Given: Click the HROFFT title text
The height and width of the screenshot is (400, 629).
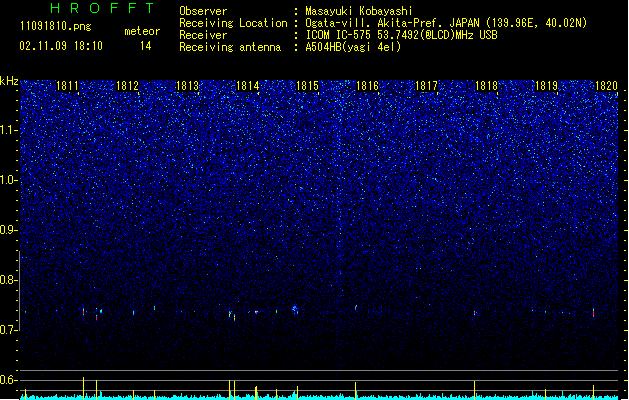Looking at the screenshot, I should coord(103,8).
